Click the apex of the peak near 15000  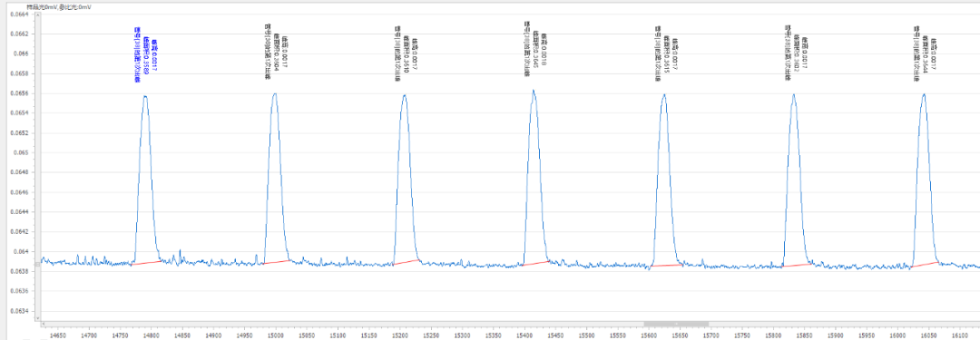274,93
